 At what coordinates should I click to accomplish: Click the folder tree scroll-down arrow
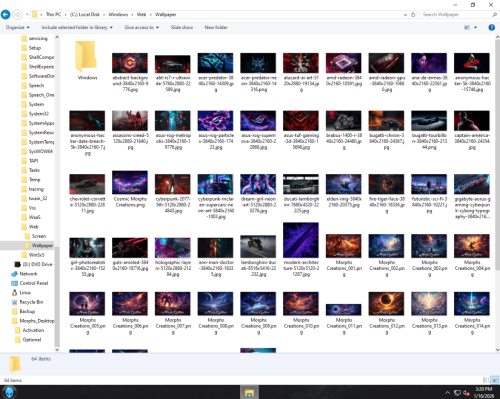point(57,350)
